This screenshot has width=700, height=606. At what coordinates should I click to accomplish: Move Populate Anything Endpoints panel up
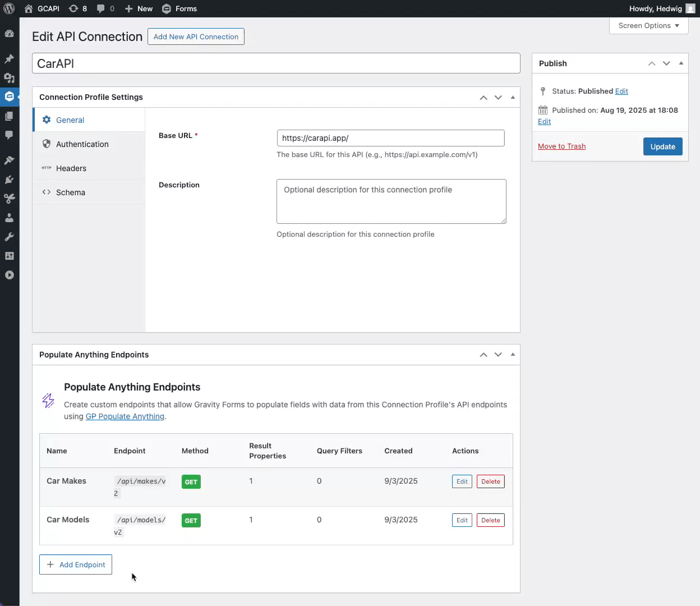point(483,355)
